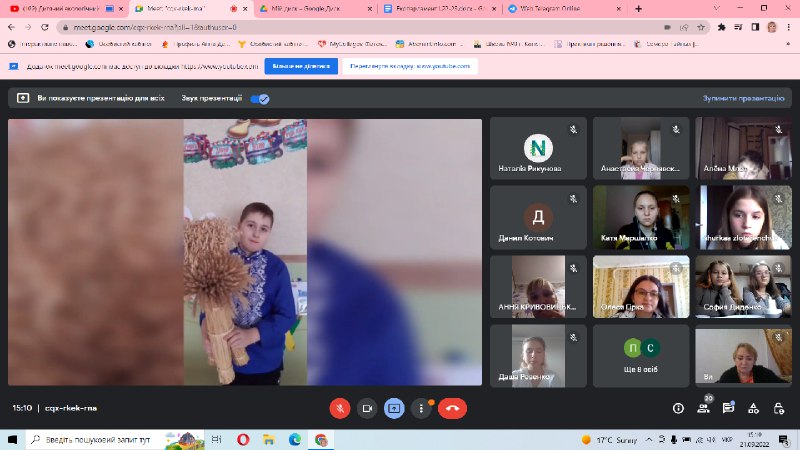Open the three-dot more options menu

tap(421, 408)
